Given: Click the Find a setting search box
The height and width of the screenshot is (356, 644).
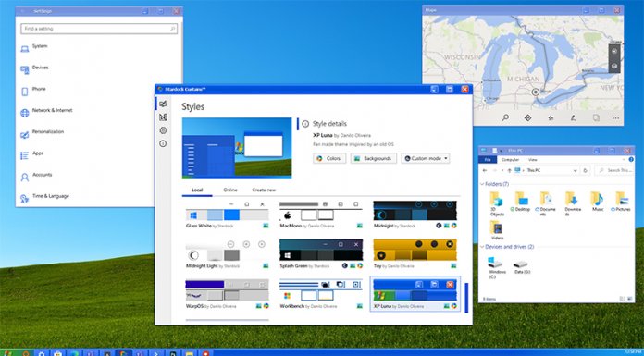Looking at the screenshot, I should [99, 29].
